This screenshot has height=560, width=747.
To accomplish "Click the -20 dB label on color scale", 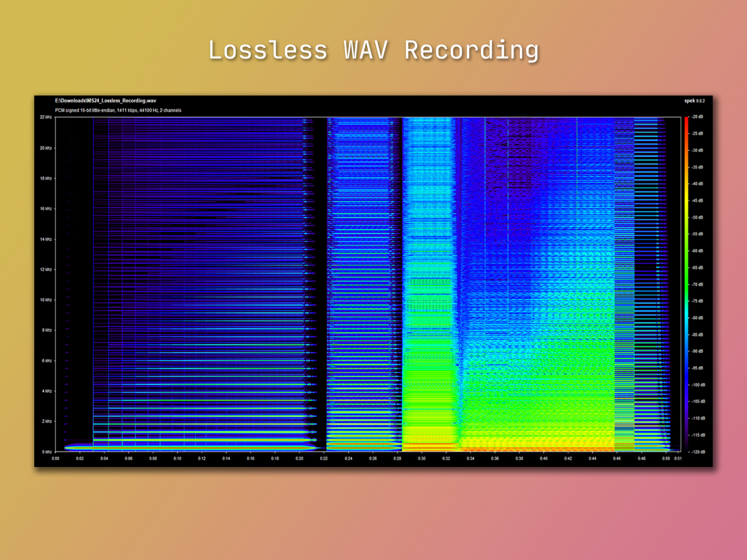I will (x=697, y=117).
